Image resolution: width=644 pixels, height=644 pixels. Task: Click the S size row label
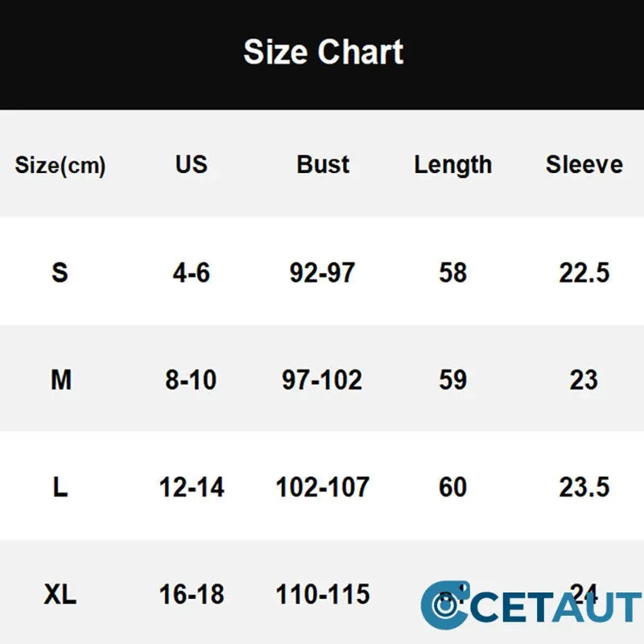pos(60,272)
